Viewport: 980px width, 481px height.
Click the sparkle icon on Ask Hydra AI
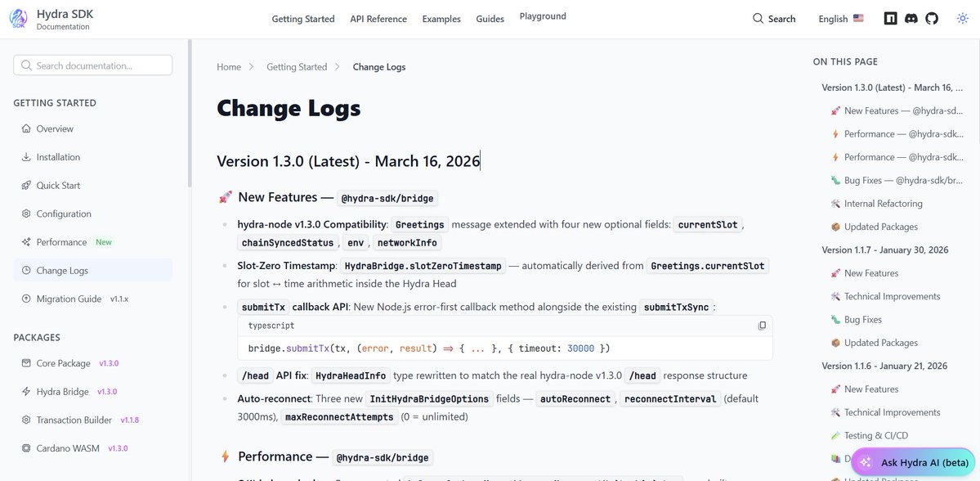coord(866,463)
